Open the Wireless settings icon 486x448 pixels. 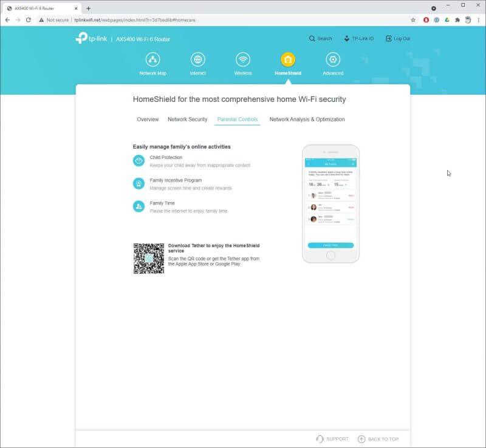tap(243, 59)
